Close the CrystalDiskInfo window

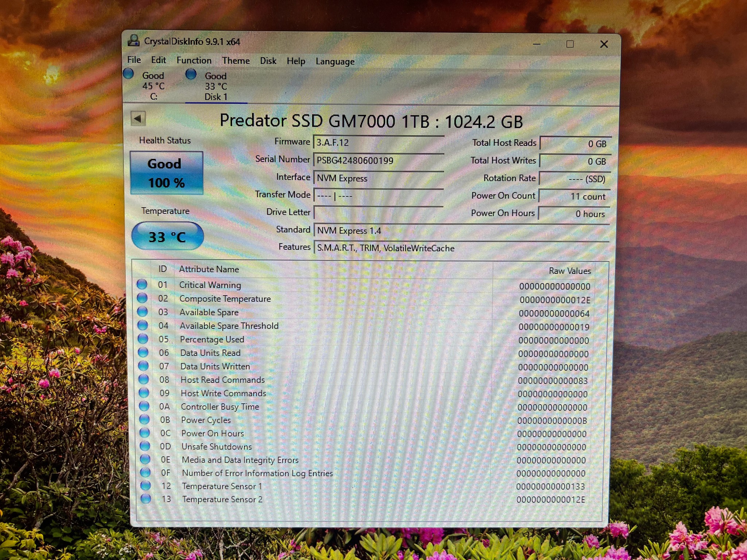[604, 44]
